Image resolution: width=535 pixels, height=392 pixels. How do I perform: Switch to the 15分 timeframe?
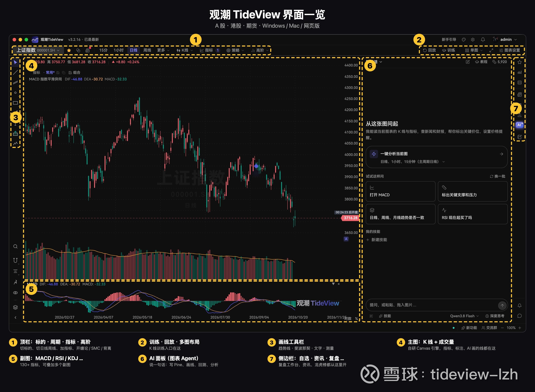click(103, 50)
